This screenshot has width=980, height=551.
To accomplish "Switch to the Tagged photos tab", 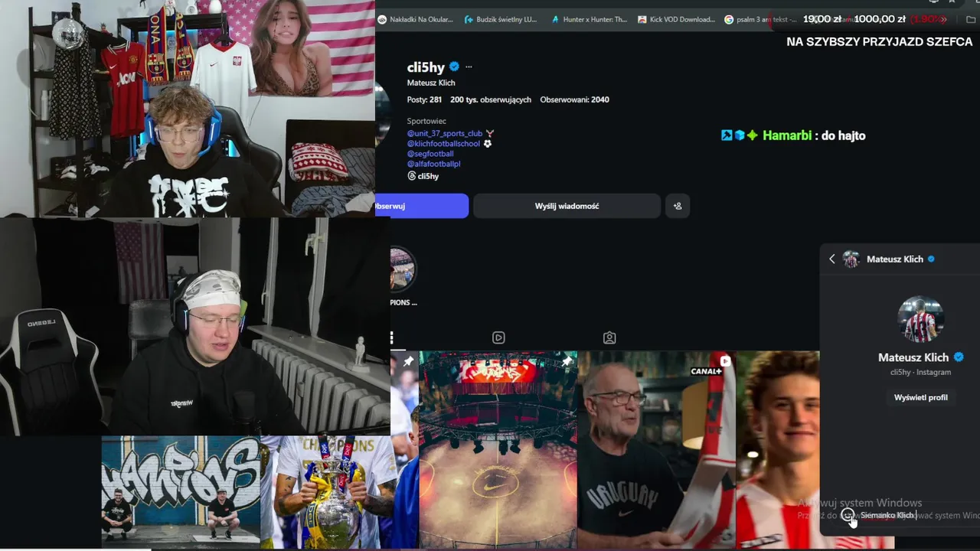I will (609, 337).
